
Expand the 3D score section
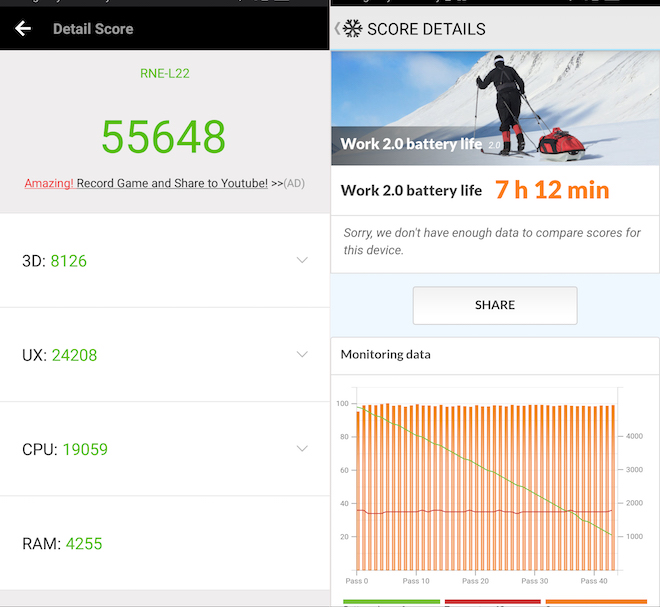302,261
